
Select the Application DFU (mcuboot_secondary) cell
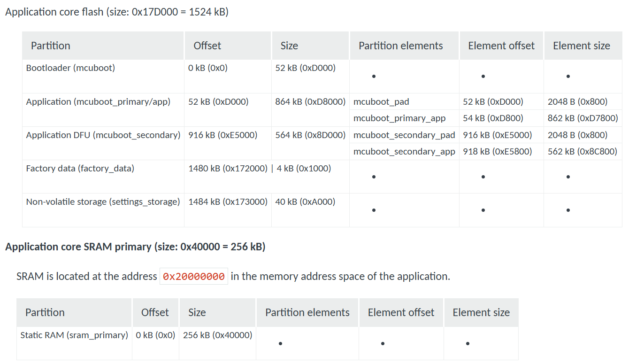tap(103, 135)
